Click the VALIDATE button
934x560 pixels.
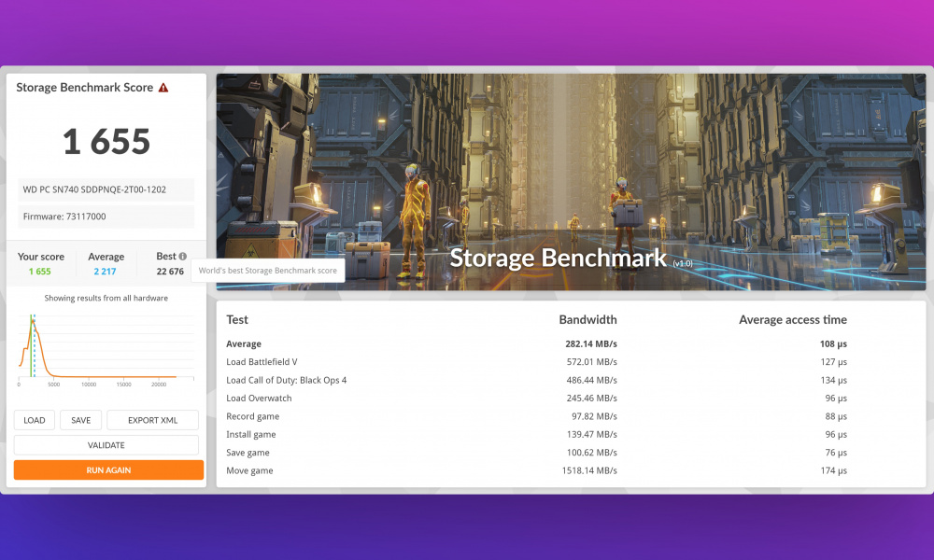pos(106,445)
